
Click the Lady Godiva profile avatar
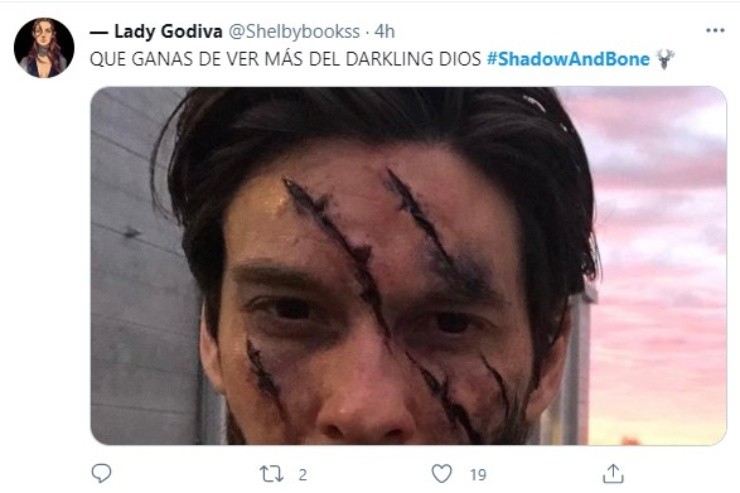[x=44, y=48]
